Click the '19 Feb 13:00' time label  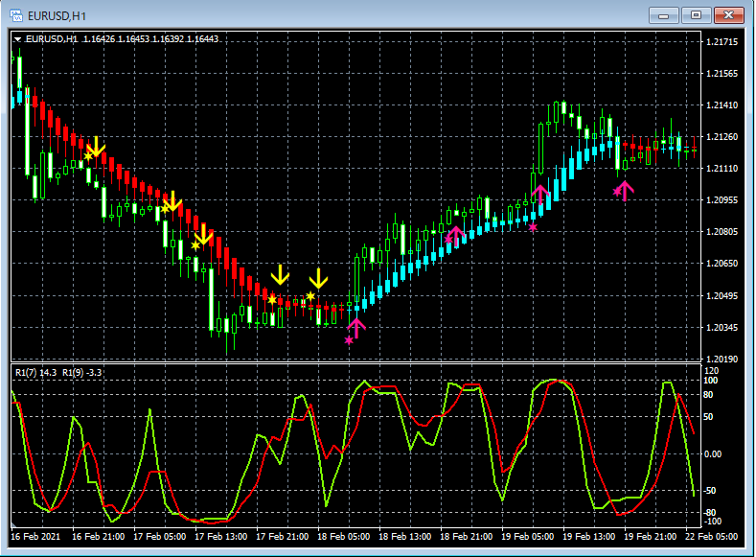pos(588,536)
